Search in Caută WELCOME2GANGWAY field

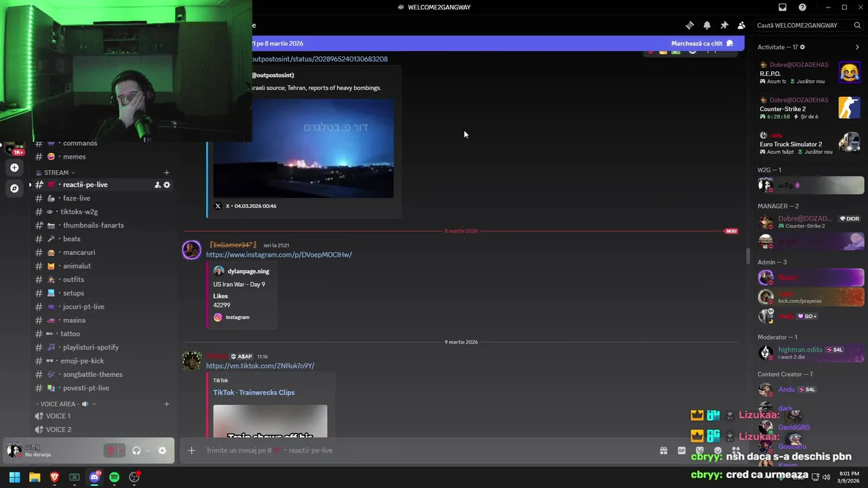(x=808, y=25)
